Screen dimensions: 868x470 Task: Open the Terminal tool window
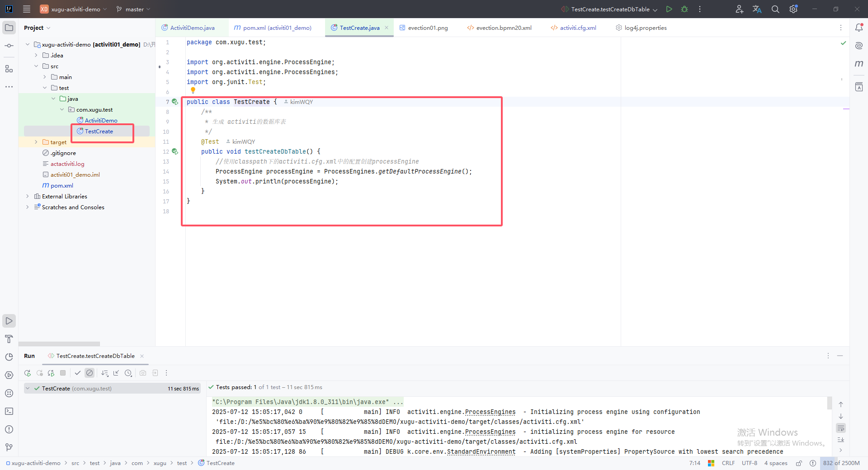pyautogui.click(x=9, y=411)
